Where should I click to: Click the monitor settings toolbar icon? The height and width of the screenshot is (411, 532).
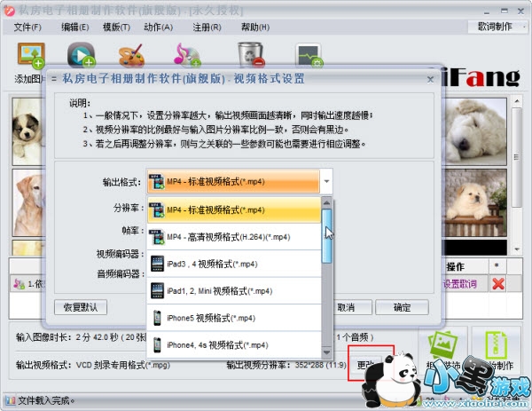tap(309, 55)
